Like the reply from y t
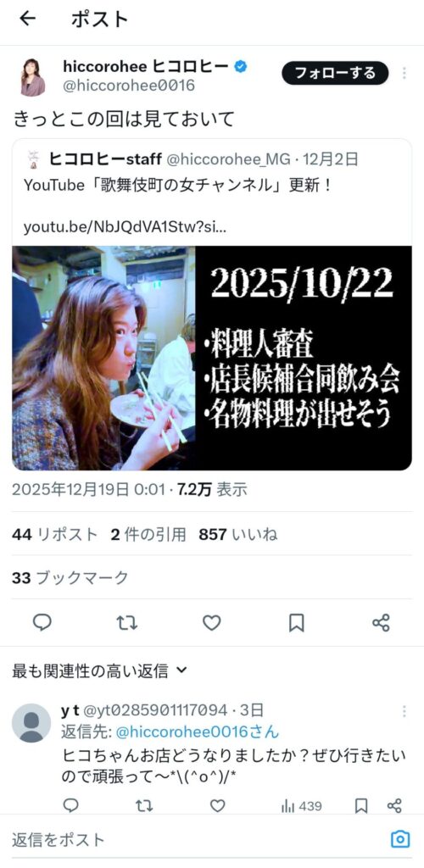 pos(218,805)
